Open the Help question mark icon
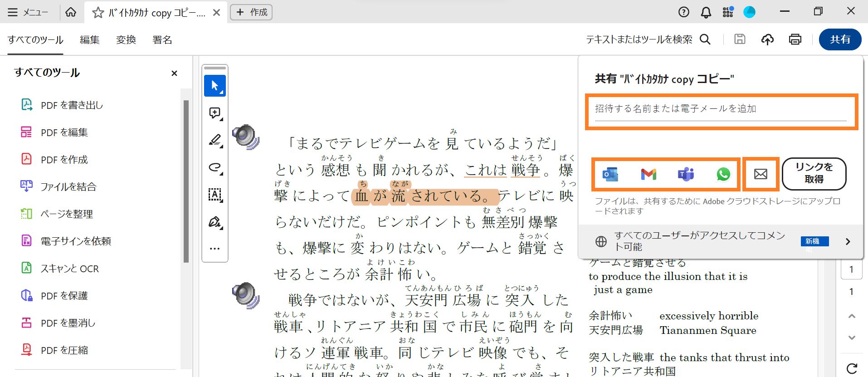Image resolution: width=868 pixels, height=377 pixels. point(683,12)
